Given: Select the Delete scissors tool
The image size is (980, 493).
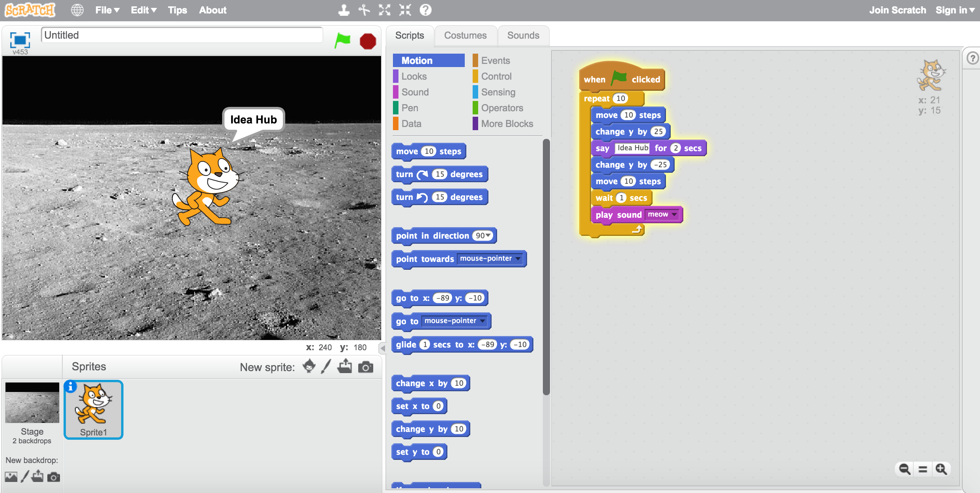Looking at the screenshot, I should [364, 10].
